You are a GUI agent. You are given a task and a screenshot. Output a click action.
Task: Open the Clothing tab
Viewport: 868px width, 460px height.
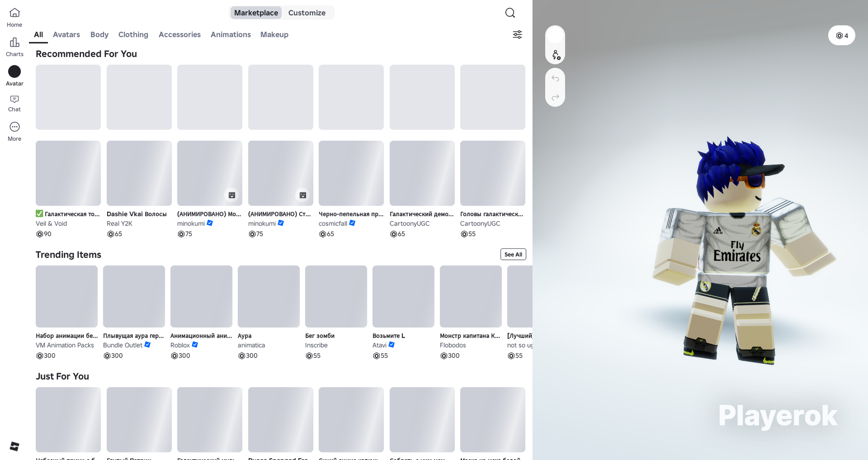pos(133,34)
